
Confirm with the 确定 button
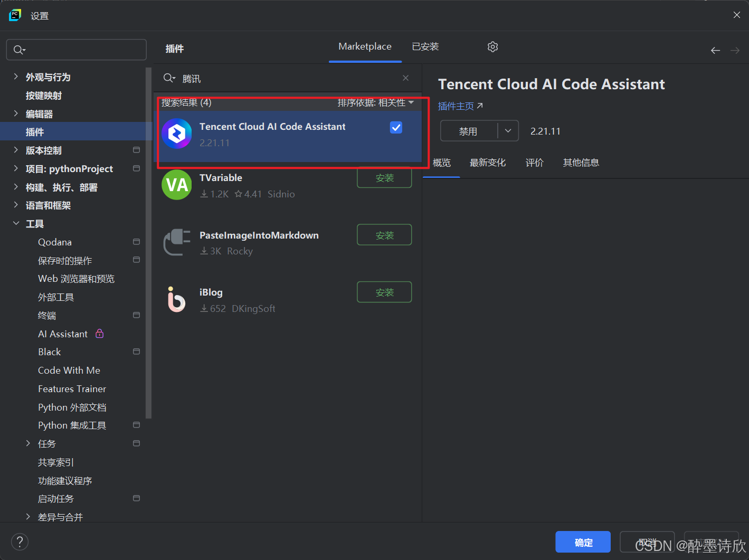point(583,542)
